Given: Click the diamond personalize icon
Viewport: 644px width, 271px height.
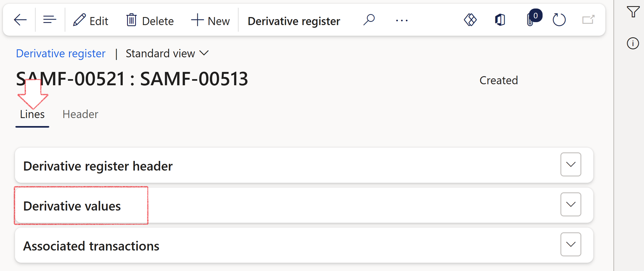Looking at the screenshot, I should [x=470, y=20].
